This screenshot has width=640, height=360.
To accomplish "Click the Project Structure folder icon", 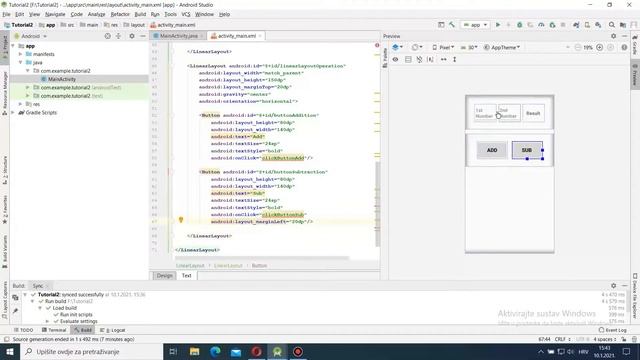I will (623, 25).
